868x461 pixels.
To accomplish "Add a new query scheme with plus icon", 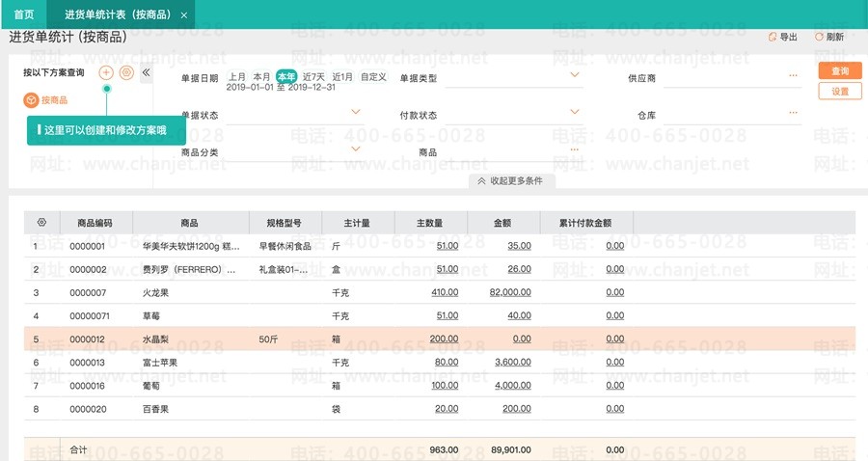I will click(x=106, y=72).
